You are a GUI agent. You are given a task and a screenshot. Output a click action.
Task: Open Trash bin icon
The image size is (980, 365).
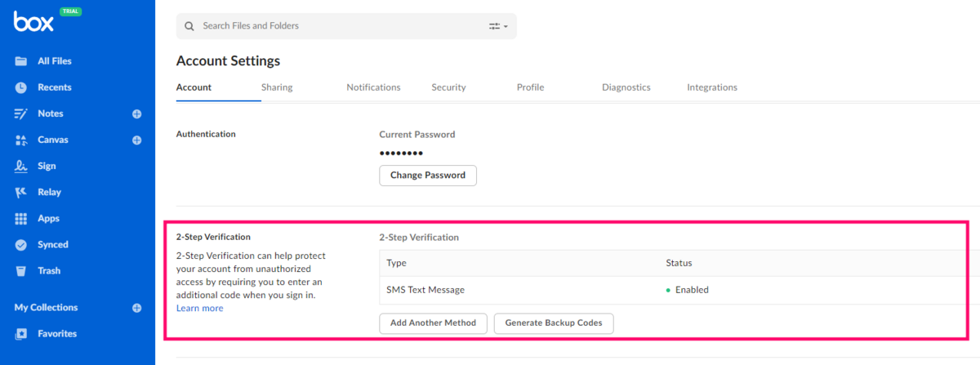[21, 270]
